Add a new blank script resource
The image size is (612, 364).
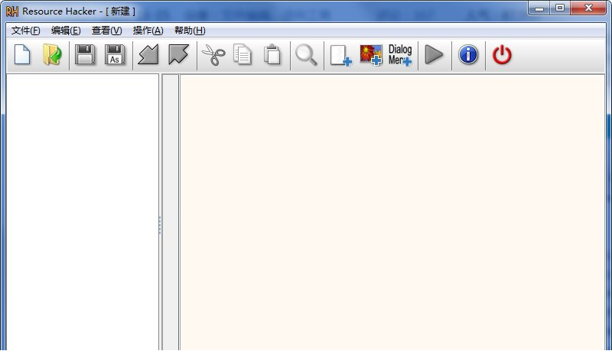(340, 55)
